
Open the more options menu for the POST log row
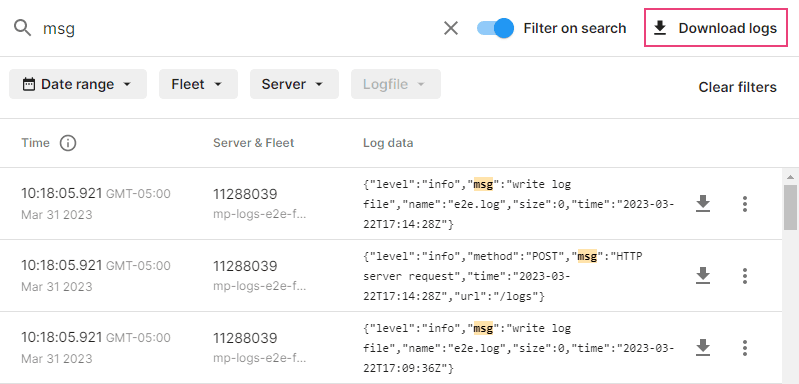click(744, 276)
